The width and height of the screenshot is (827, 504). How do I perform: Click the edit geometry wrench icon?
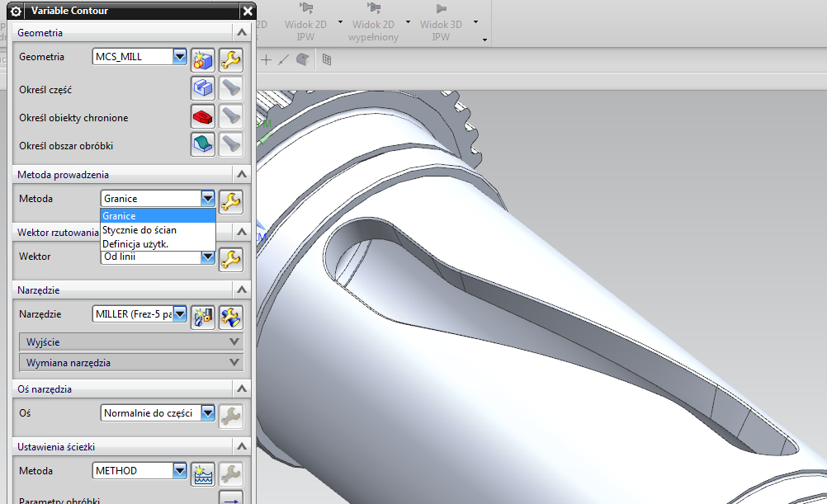tap(231, 59)
